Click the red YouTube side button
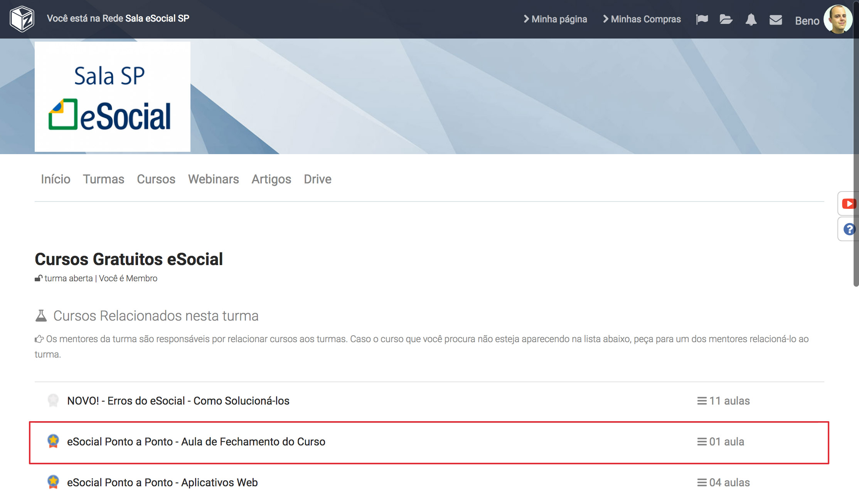This screenshot has height=504, width=859. tap(849, 203)
